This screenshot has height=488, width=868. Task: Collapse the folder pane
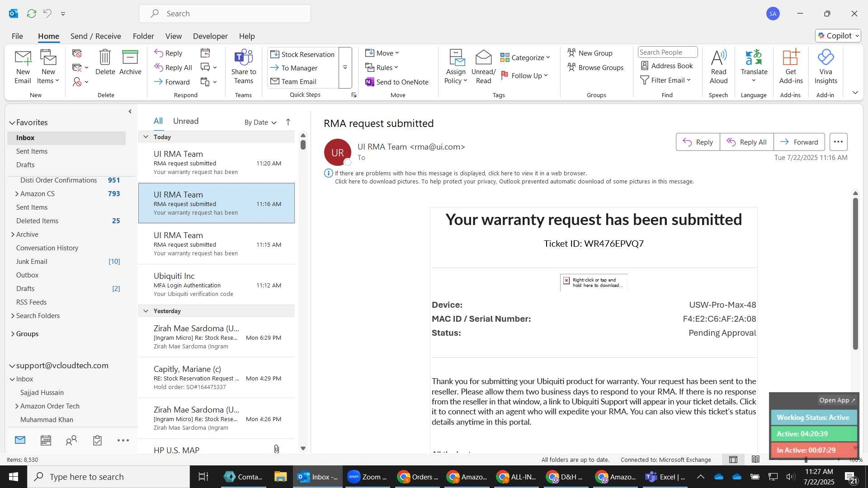[x=130, y=111]
